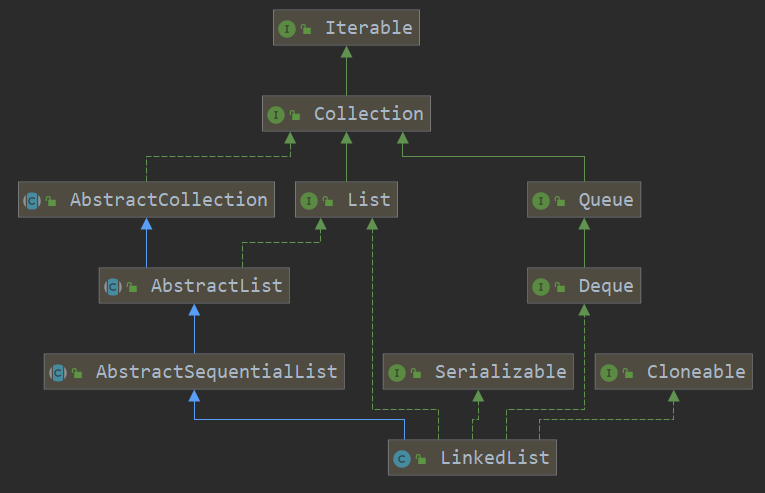Click the interface icon beside Queue
Screen dimensions: 765x493
[x=541, y=201]
